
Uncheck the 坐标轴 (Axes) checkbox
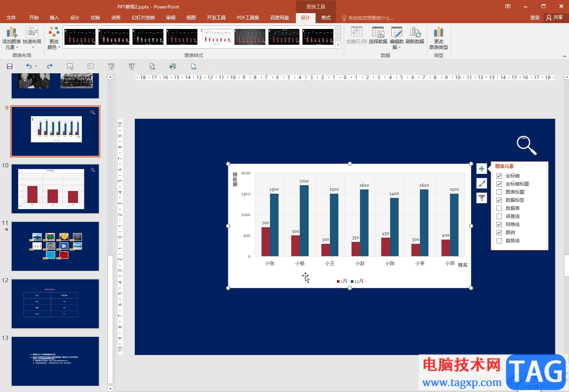click(x=499, y=176)
